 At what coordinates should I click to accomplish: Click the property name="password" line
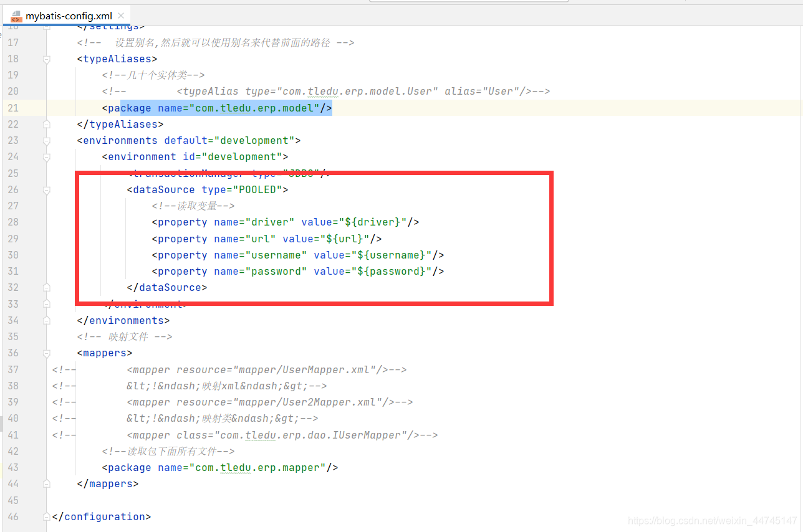coord(298,271)
